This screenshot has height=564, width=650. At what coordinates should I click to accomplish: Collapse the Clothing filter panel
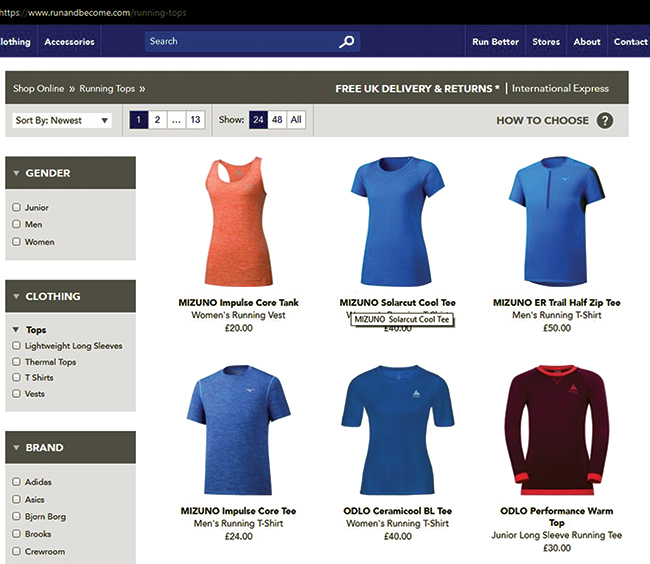coord(16,296)
